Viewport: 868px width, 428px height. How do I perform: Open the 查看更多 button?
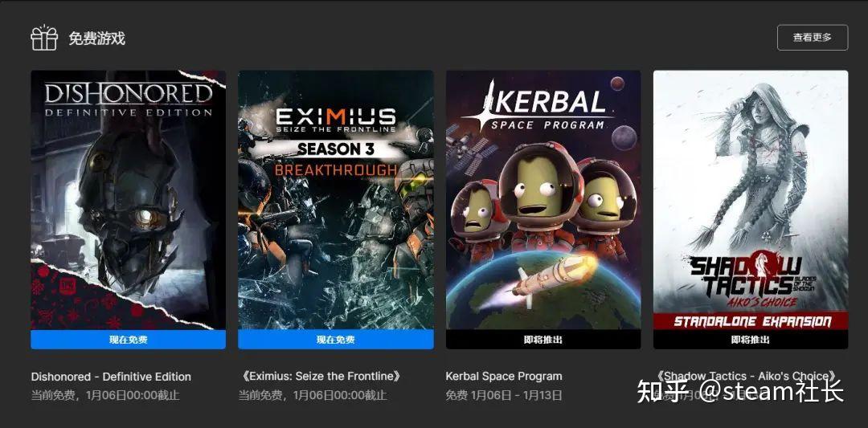pyautogui.click(x=812, y=38)
